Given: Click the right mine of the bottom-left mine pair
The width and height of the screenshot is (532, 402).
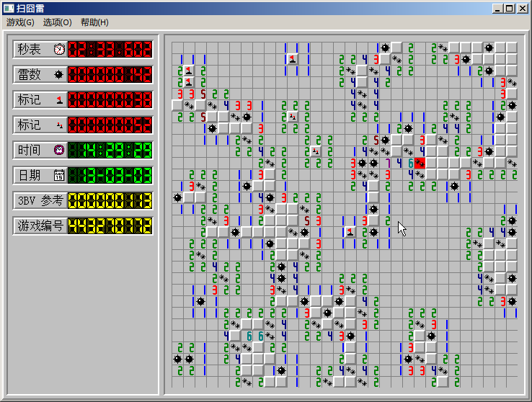Looking at the screenshot, I should [189, 359].
